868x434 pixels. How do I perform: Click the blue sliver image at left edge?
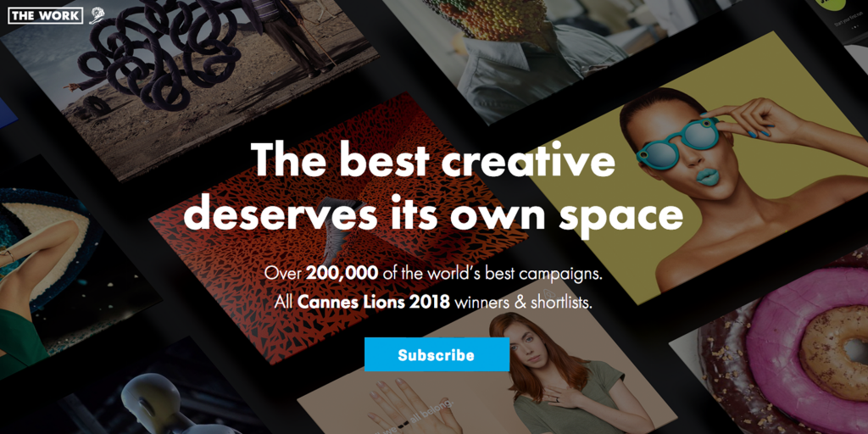(7, 114)
